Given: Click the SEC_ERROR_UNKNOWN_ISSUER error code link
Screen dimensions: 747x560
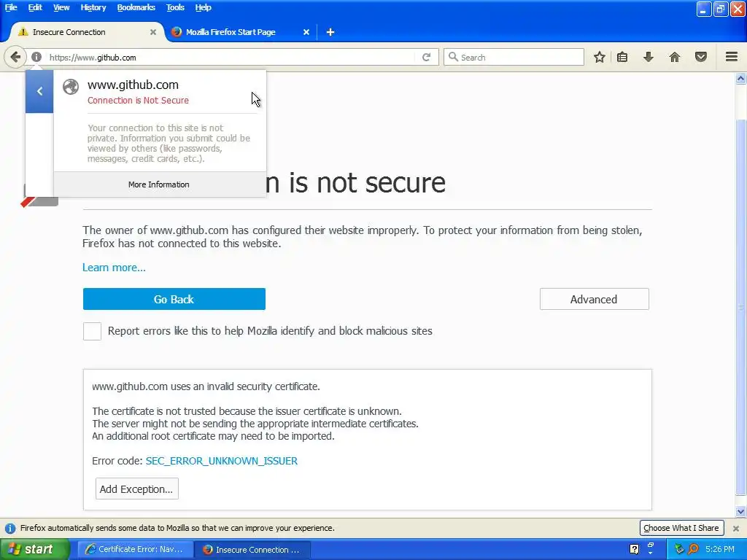Looking at the screenshot, I should click(x=222, y=461).
